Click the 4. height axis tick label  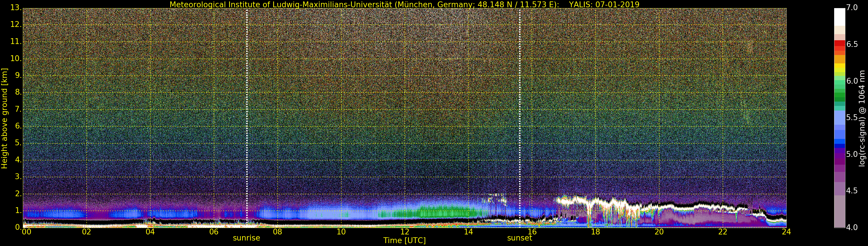[x=18, y=160]
